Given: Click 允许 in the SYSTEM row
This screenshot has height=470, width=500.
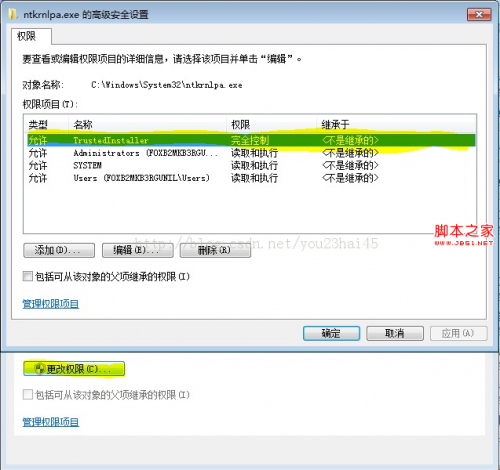Looking at the screenshot, I should tap(38, 165).
